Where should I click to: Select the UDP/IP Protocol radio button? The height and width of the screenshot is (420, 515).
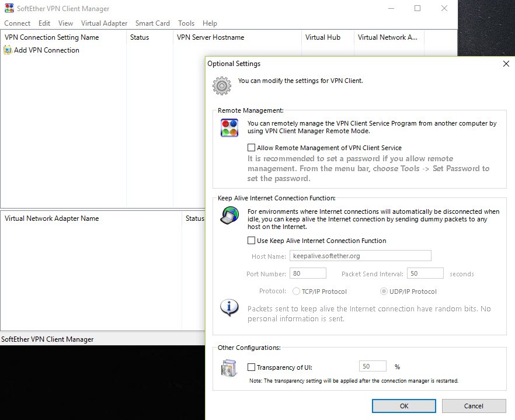pos(384,291)
